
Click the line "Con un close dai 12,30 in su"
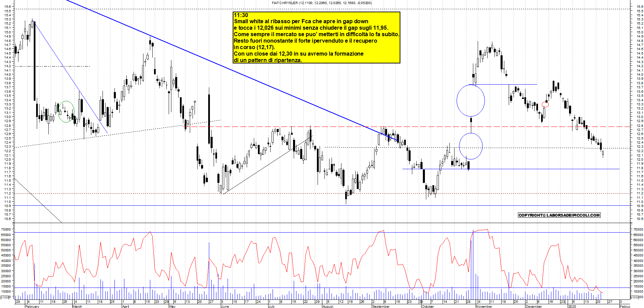(x=298, y=54)
